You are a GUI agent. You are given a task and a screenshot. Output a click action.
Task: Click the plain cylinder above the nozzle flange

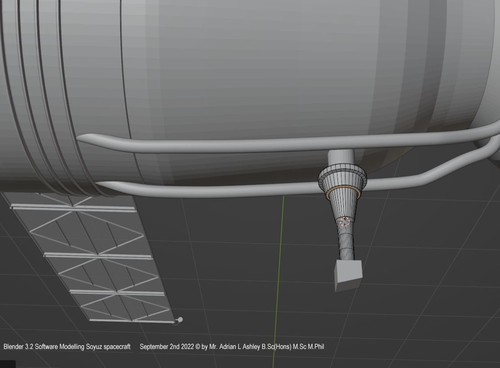341,158
